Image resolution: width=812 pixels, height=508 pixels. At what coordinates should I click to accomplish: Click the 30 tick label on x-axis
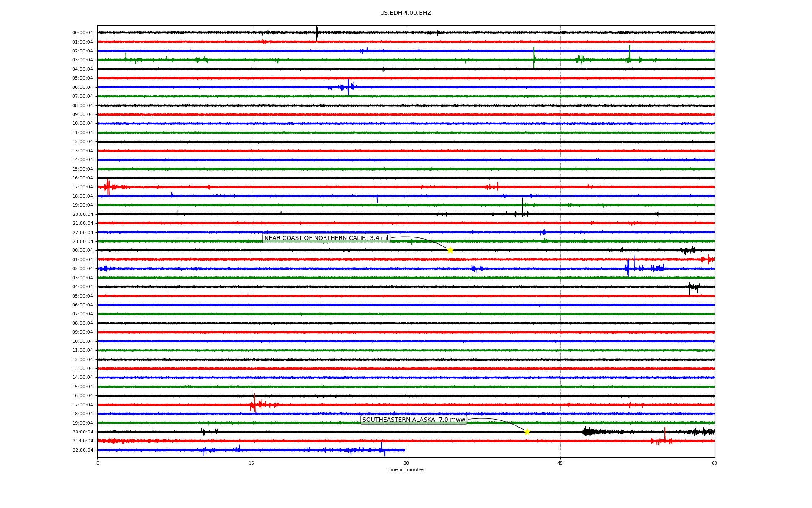(x=406, y=463)
